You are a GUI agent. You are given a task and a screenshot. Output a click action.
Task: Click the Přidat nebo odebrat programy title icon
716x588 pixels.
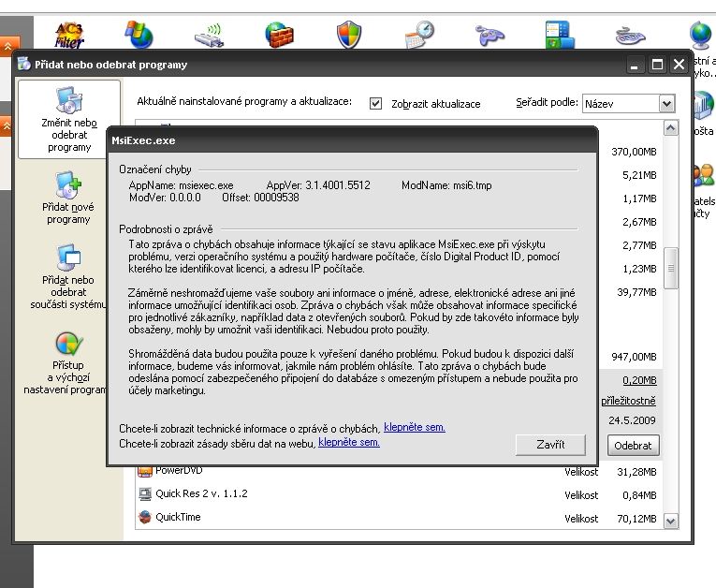coord(24,64)
